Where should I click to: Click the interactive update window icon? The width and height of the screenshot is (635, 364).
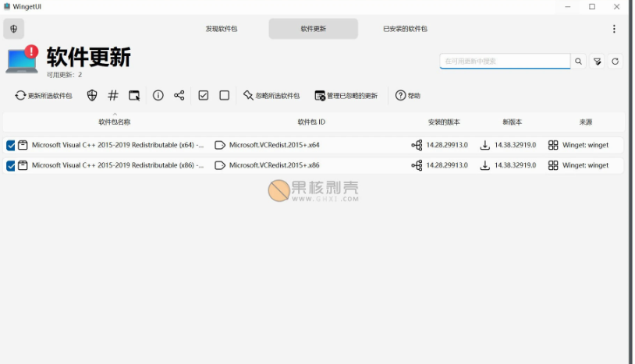(x=134, y=95)
